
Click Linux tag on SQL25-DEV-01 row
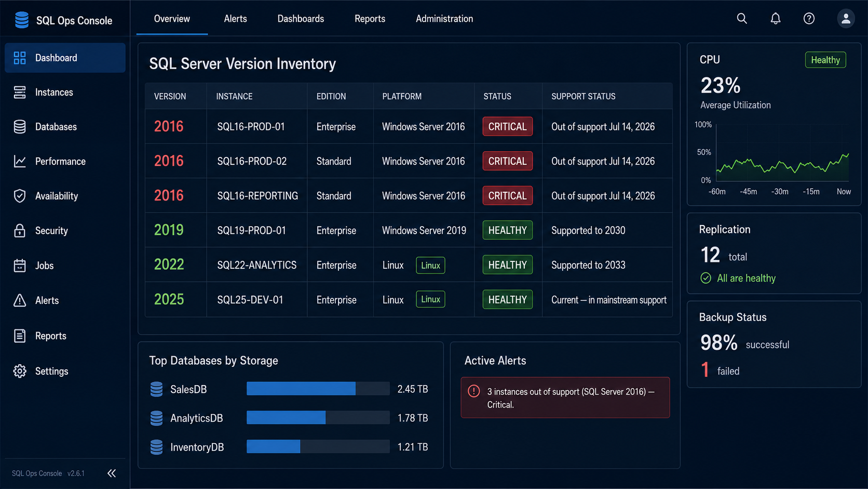[x=430, y=299]
